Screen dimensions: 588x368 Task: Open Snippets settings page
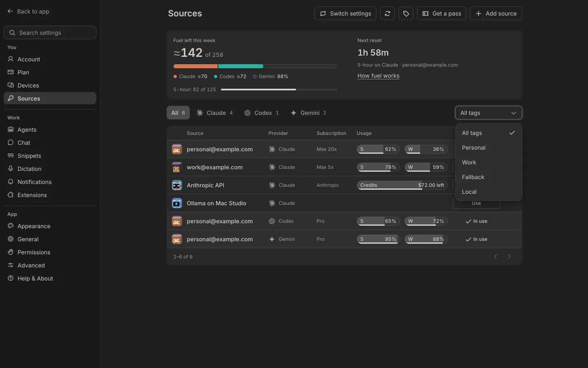(50, 156)
